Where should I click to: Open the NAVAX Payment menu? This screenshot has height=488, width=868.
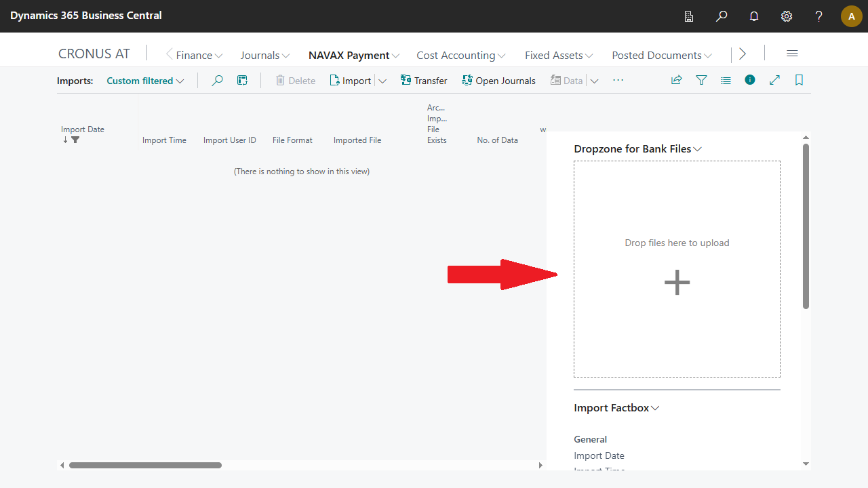pyautogui.click(x=354, y=56)
